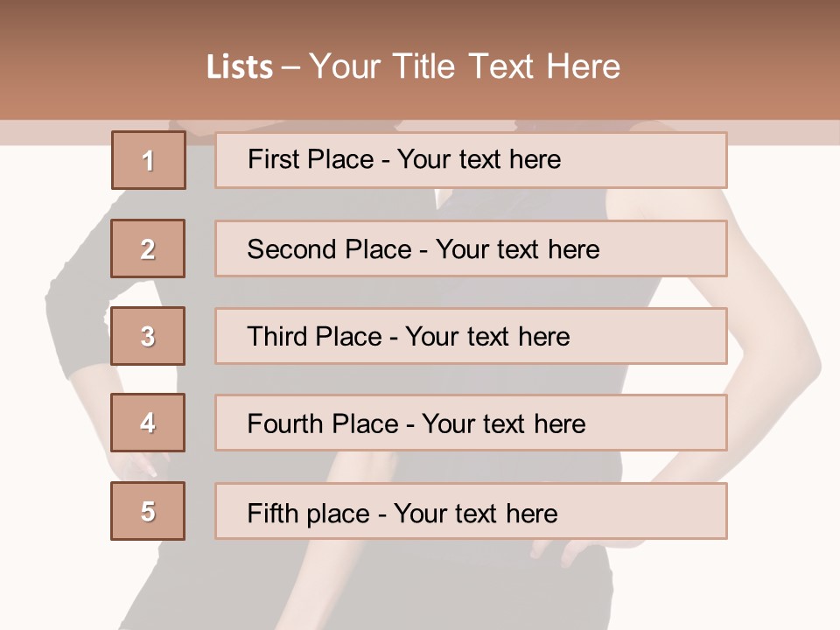Click the bold word 'Lists' in title
Image resolution: width=840 pixels, height=630 pixels.
tap(240, 67)
